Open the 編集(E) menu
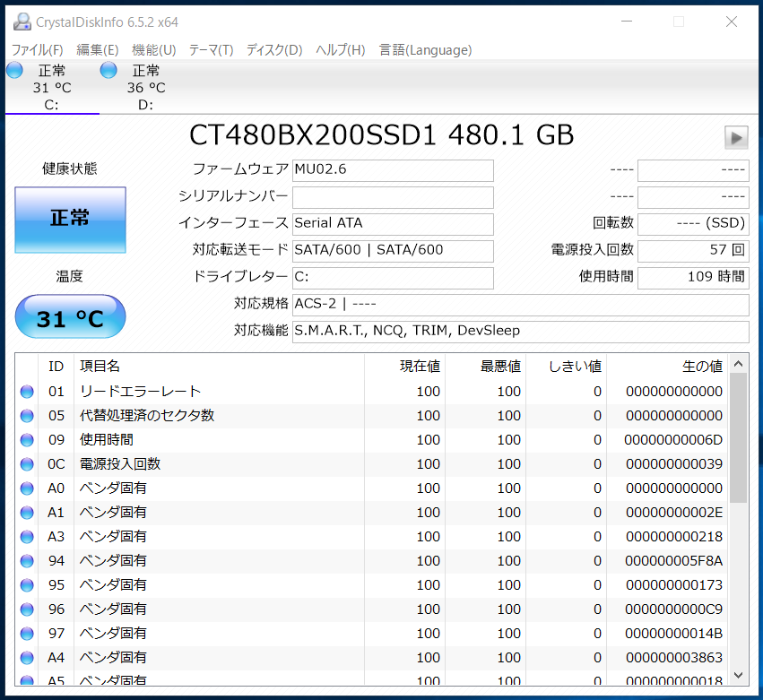The width and height of the screenshot is (763, 700). point(98,50)
